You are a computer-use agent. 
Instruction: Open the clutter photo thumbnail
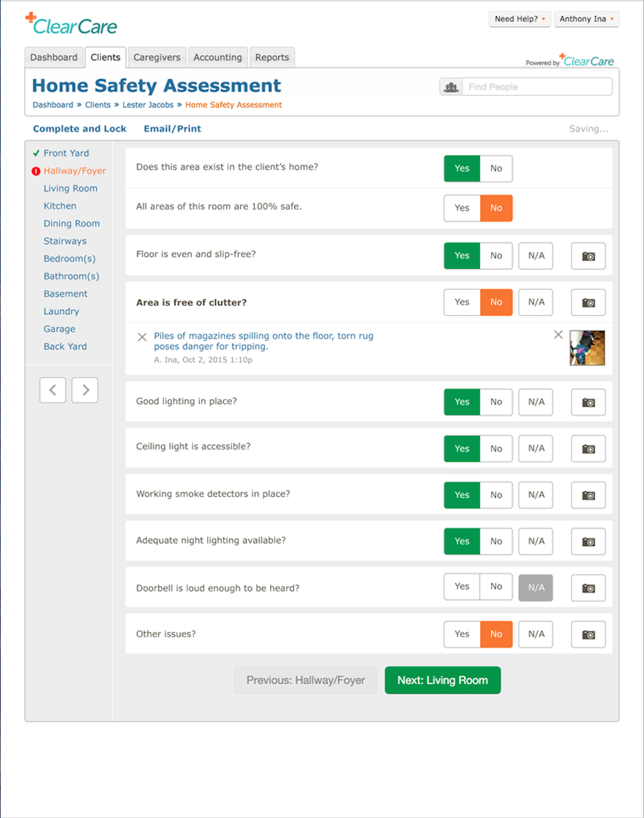pyautogui.click(x=587, y=348)
